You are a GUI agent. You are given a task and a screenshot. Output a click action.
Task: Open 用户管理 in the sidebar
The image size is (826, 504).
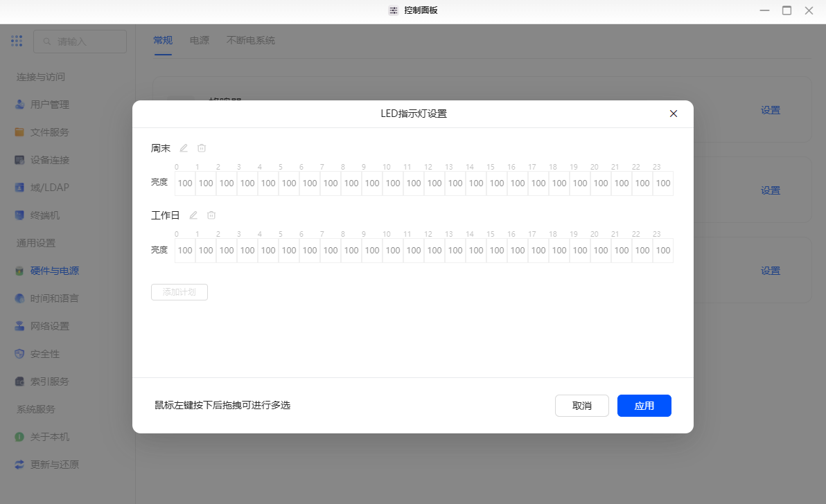[49, 104]
